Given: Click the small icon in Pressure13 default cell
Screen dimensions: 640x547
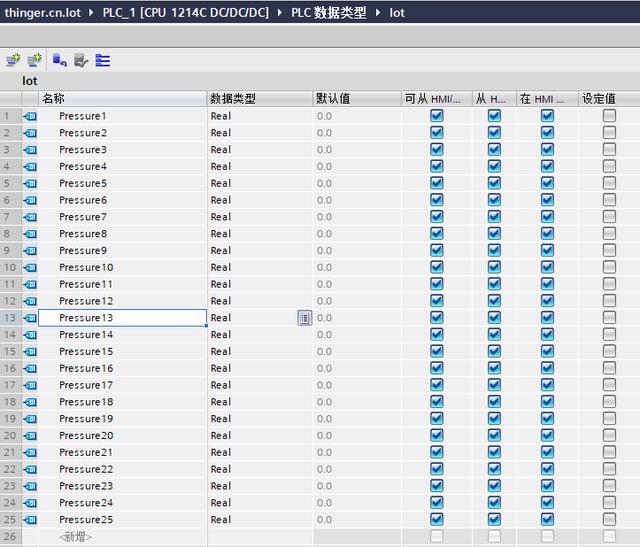Looking at the screenshot, I should pyautogui.click(x=304, y=318).
